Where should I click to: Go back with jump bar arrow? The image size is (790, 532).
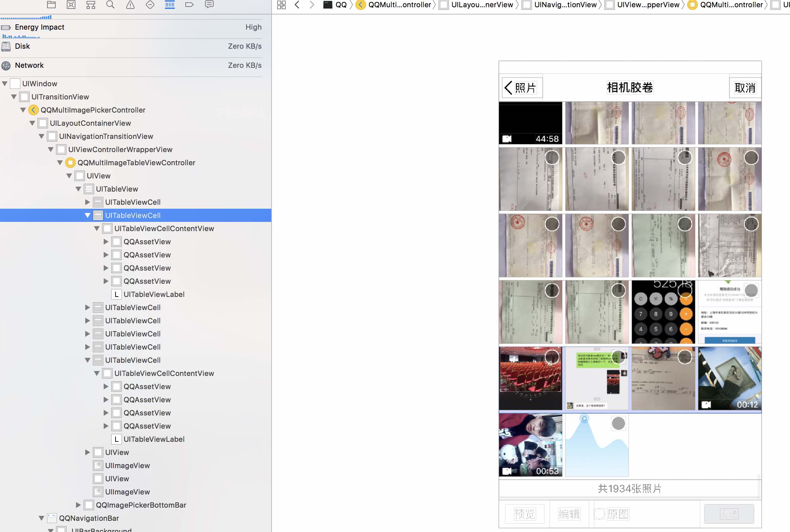coord(297,5)
